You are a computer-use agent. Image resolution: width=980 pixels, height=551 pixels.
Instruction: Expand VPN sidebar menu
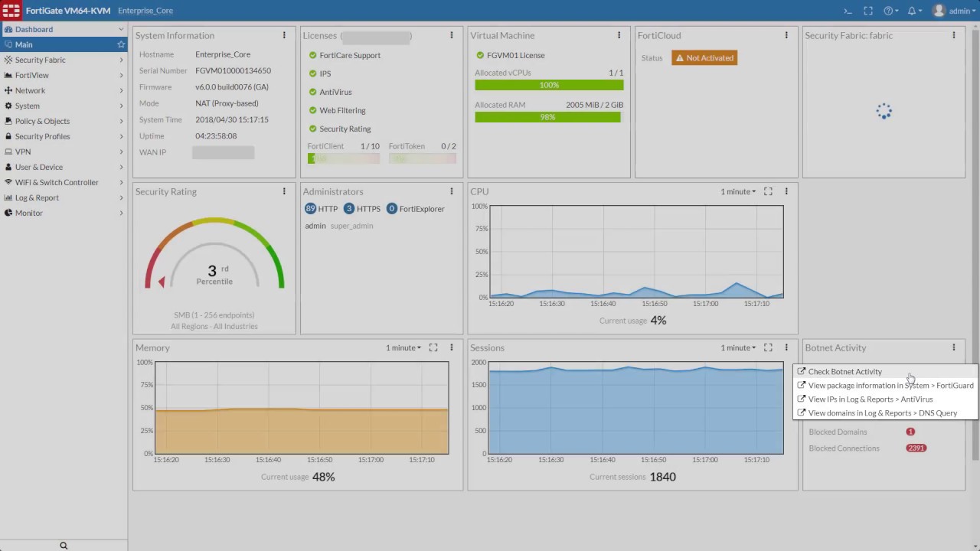(x=64, y=152)
